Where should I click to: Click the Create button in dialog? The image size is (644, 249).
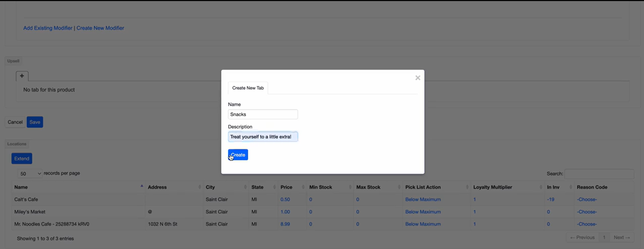(238, 155)
